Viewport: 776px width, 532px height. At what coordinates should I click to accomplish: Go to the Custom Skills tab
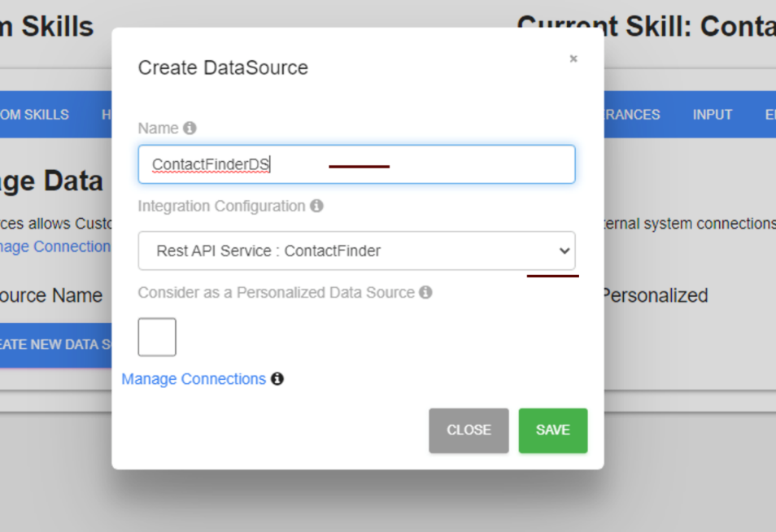point(34,115)
